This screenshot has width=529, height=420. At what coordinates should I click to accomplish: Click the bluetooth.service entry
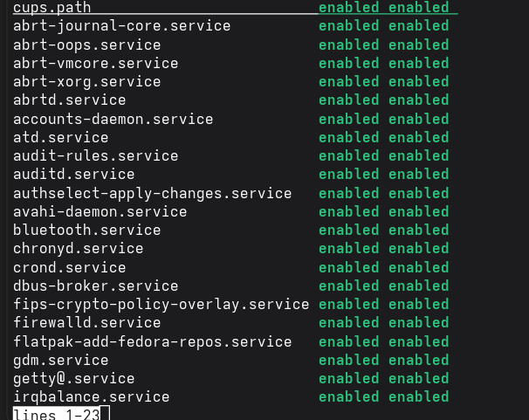click(x=86, y=230)
